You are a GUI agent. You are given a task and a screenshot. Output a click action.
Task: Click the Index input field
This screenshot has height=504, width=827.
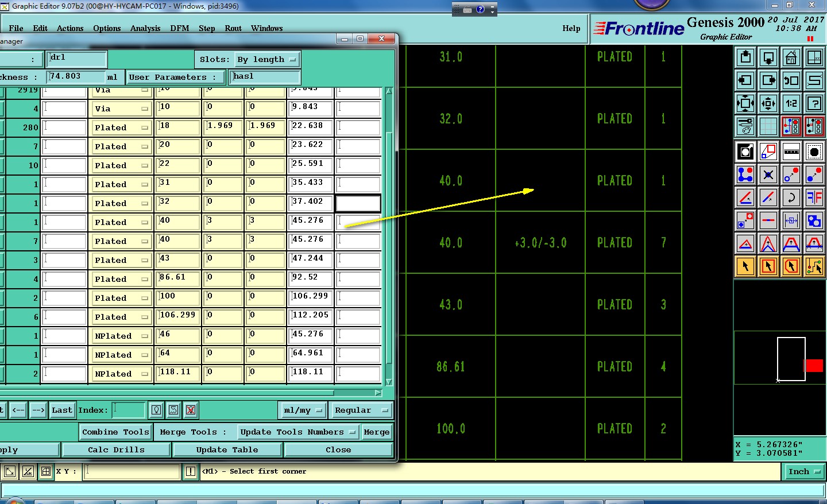pos(129,410)
